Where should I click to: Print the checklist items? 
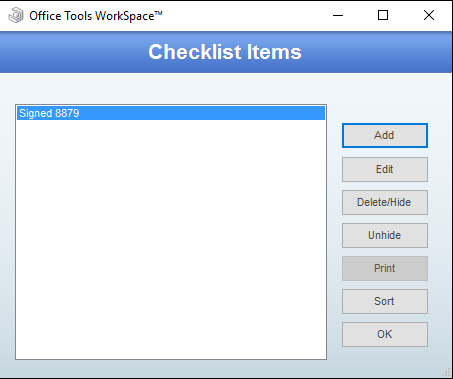click(x=385, y=268)
